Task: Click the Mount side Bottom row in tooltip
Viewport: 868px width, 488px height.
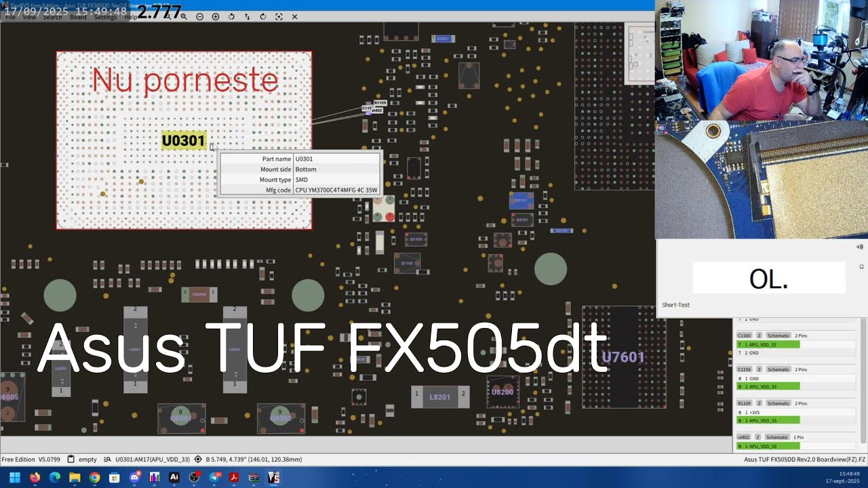Action: (300, 169)
